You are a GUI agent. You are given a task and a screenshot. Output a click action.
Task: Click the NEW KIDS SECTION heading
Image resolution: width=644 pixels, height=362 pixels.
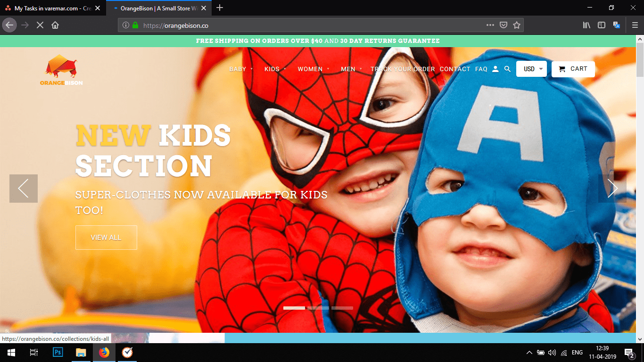(153, 150)
